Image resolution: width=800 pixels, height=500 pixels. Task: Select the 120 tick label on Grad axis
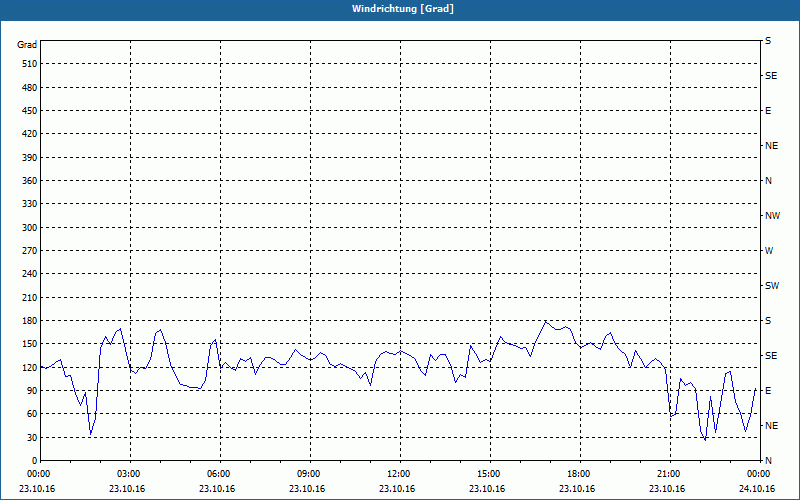pos(29,367)
